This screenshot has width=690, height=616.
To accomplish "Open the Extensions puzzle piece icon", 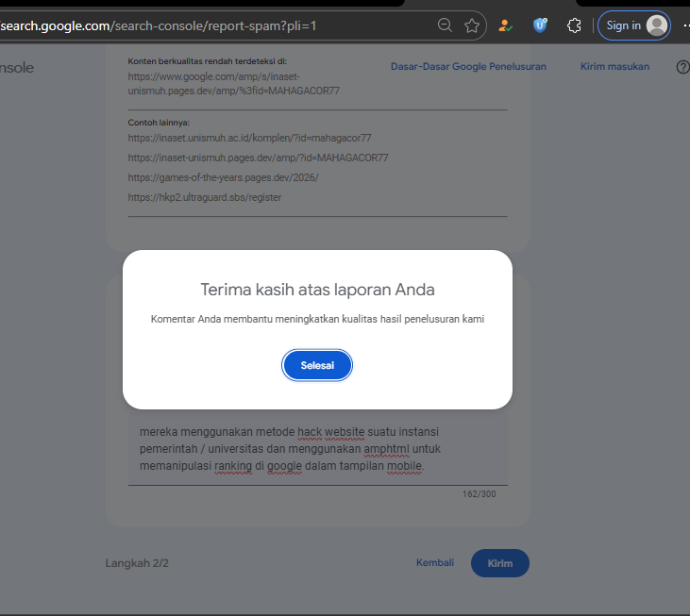I will pos(574,25).
